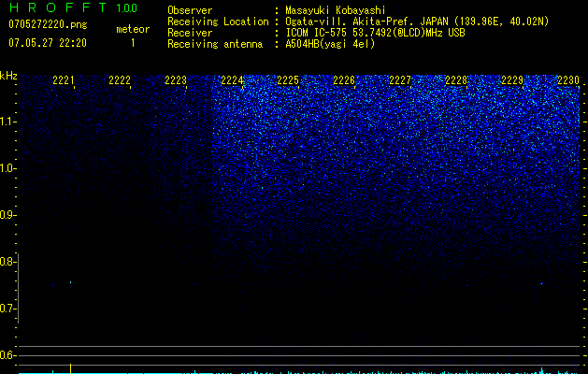The height and width of the screenshot is (374, 588).
Task: Click the 2221 time marker
Action: [64, 79]
